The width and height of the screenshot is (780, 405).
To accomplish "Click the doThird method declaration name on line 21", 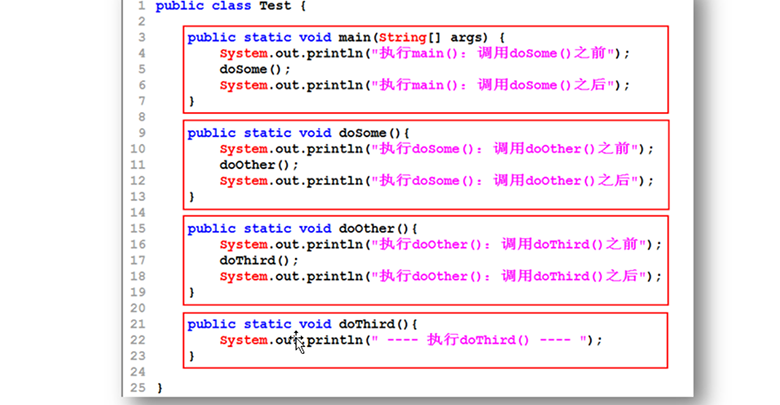I will tap(369, 324).
